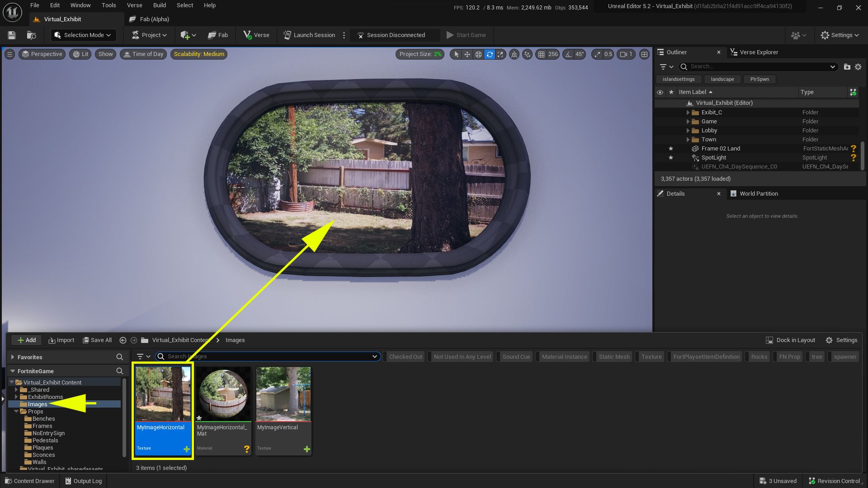The height and width of the screenshot is (488, 868).
Task: Expand the Town folder in Outliner
Action: click(688, 140)
